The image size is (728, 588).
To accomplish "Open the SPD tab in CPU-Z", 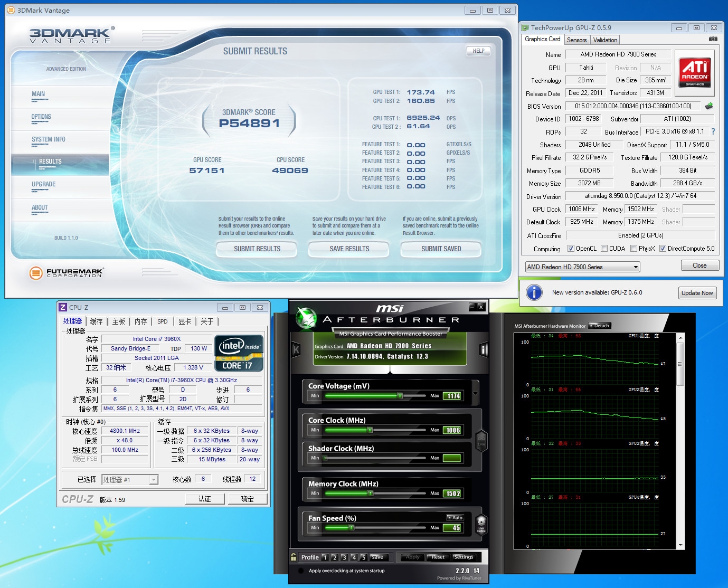I will tap(162, 321).
